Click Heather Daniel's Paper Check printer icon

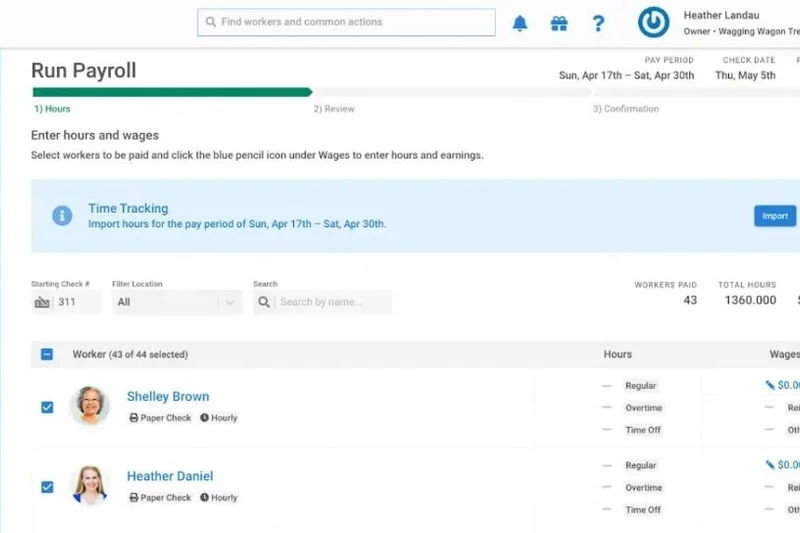point(134,497)
